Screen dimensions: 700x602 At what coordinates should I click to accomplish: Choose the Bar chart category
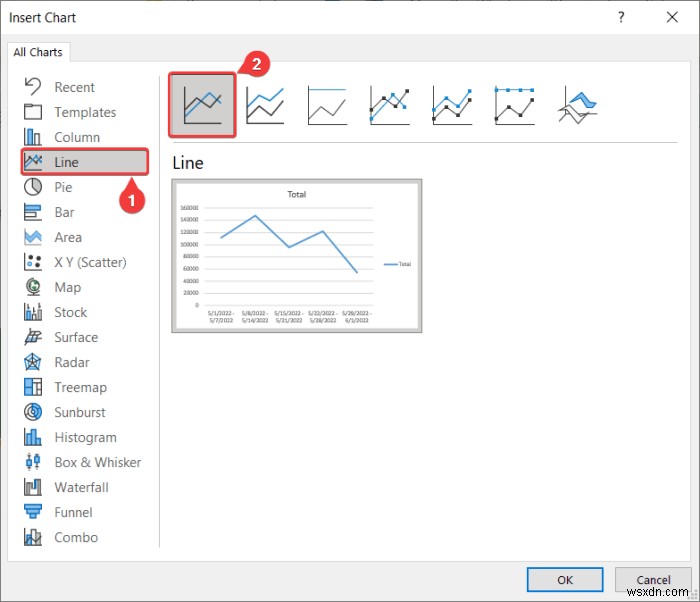(84, 212)
